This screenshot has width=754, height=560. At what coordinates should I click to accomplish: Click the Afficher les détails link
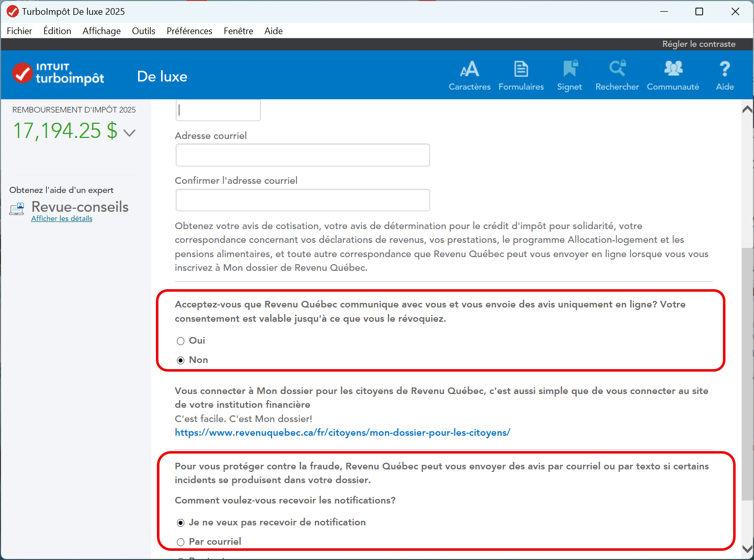tap(62, 218)
